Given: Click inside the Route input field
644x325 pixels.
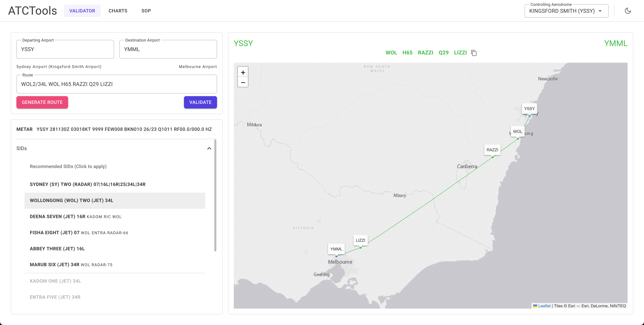Looking at the screenshot, I should pos(117,84).
